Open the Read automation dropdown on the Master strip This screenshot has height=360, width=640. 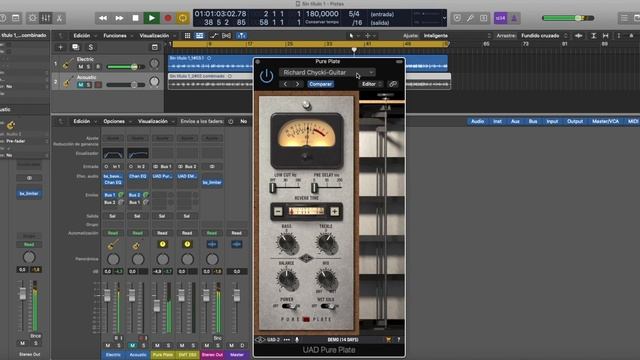237,233
